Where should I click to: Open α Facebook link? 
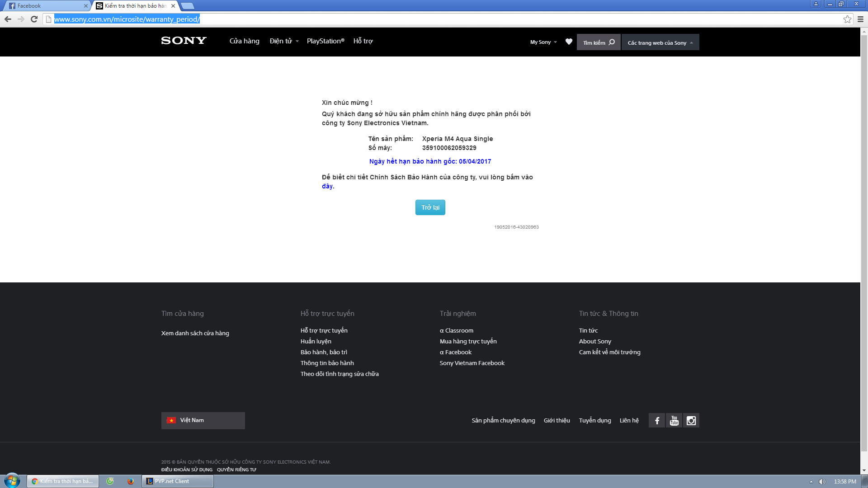click(456, 352)
